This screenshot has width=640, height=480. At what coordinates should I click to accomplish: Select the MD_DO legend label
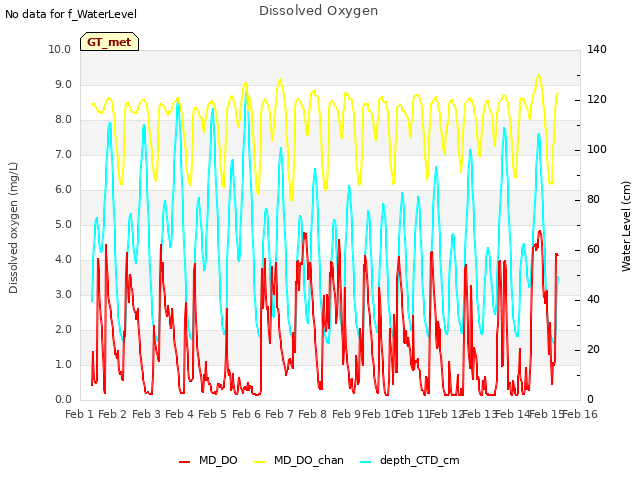[218, 460]
